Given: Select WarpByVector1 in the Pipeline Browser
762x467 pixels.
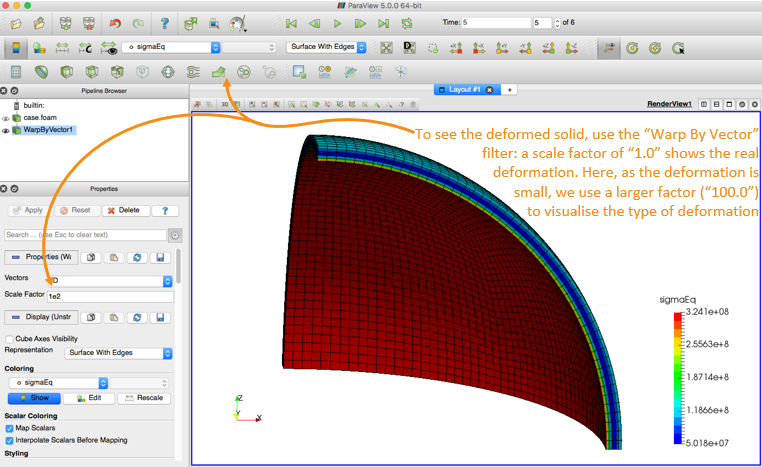Looking at the screenshot, I should (49, 129).
